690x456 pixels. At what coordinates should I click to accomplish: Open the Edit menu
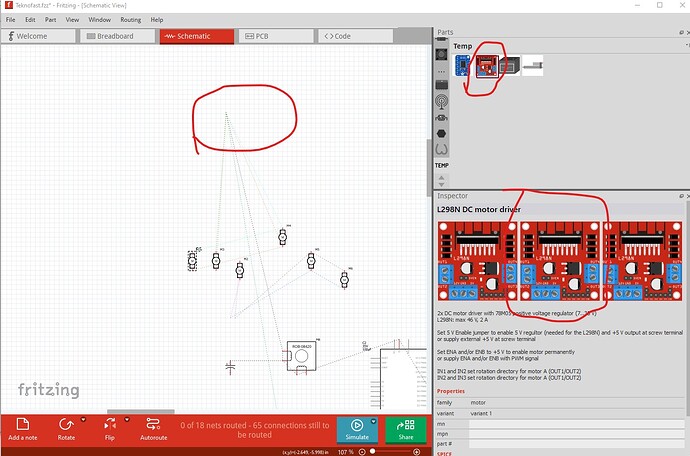[30, 20]
